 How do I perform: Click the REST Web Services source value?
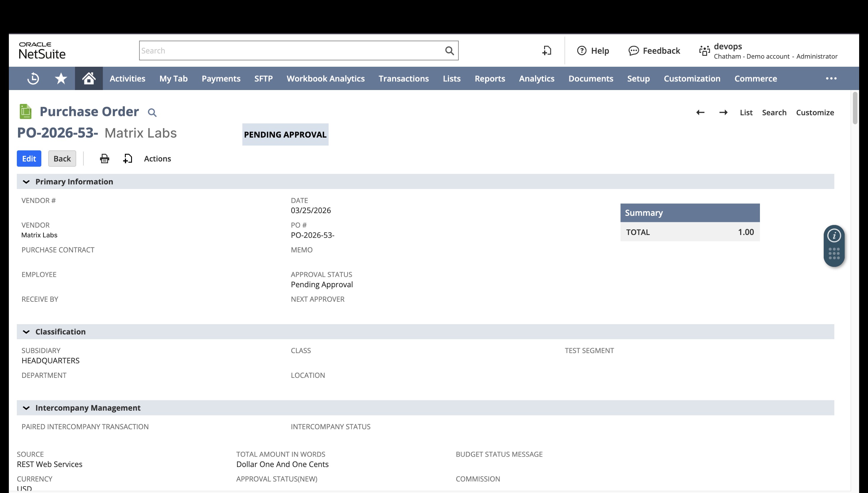click(x=49, y=464)
